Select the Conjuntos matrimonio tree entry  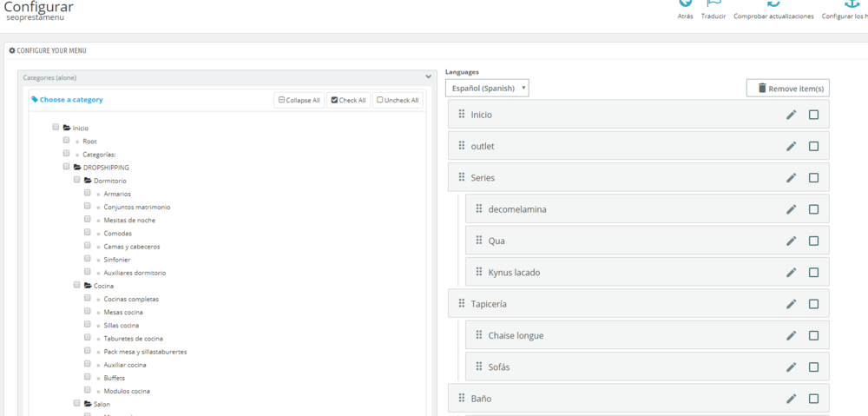(137, 208)
